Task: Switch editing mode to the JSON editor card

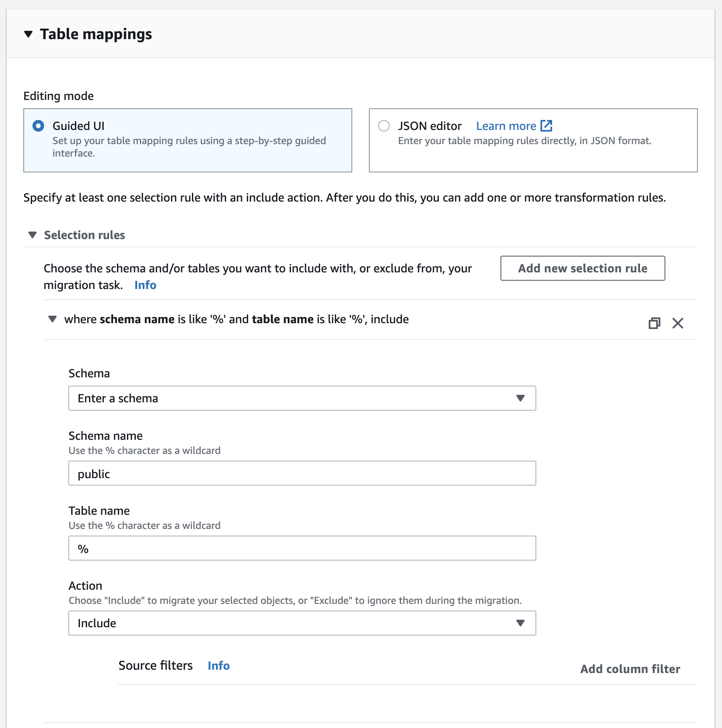Action: 533,140
